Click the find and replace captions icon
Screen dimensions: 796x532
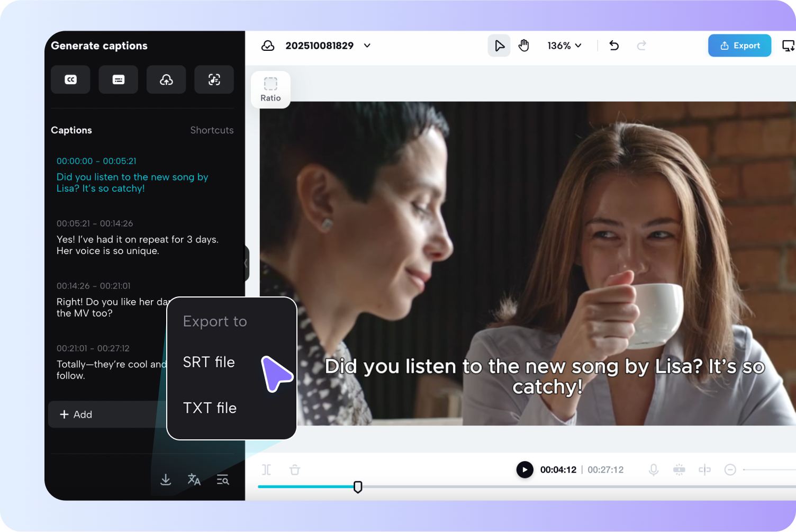pos(223,480)
